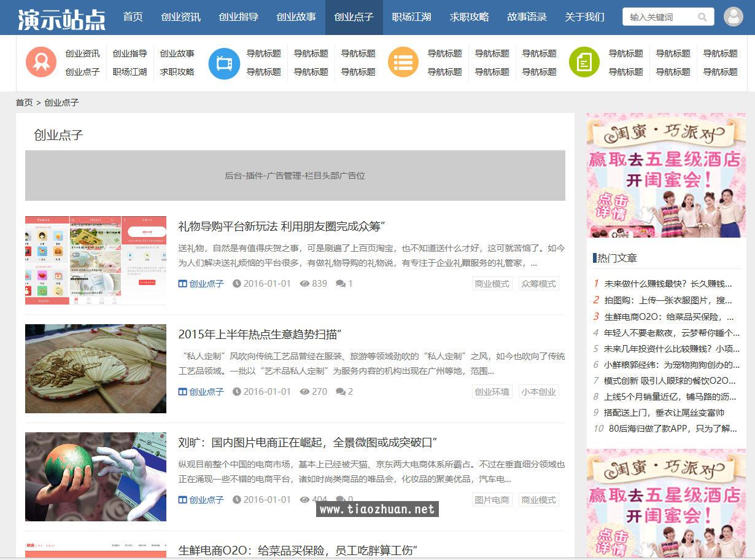Click the 演示站点 site logo

61,19
